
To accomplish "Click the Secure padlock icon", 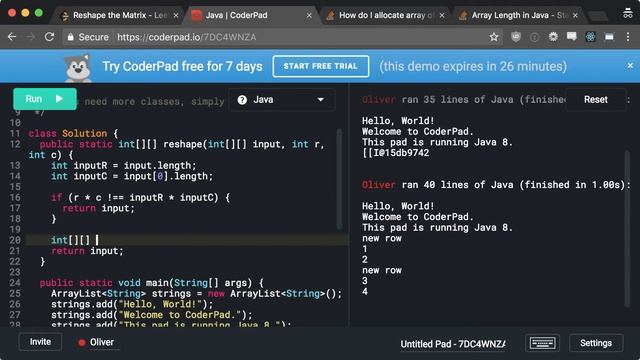I will 71,37.
